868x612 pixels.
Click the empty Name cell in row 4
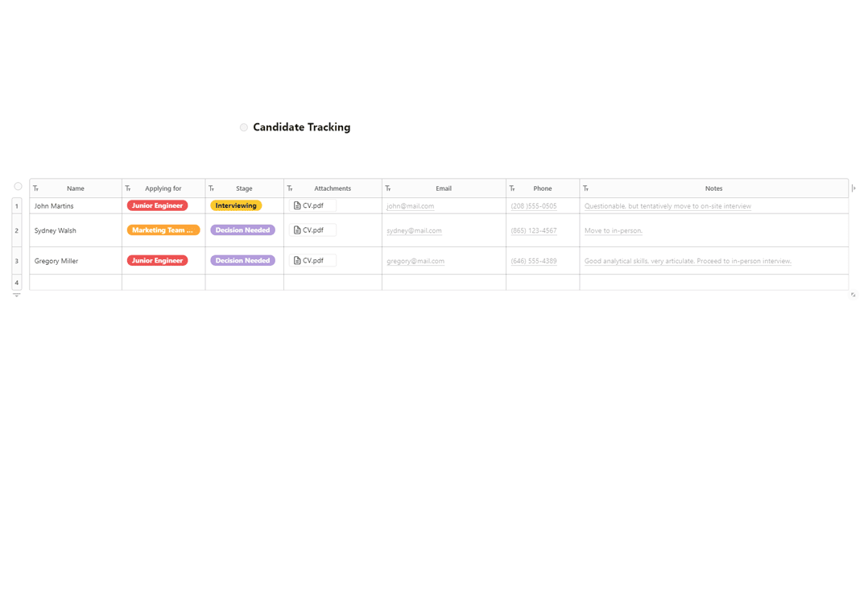[76, 283]
